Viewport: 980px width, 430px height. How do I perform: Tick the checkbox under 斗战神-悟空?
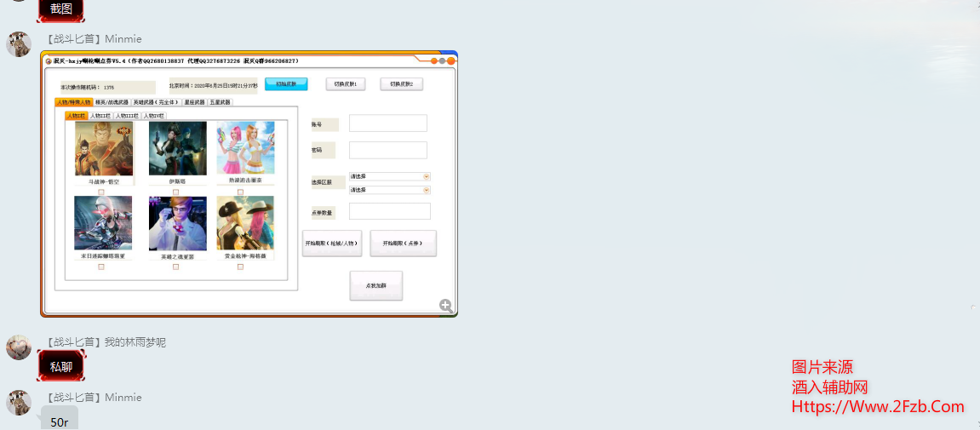[x=101, y=192]
